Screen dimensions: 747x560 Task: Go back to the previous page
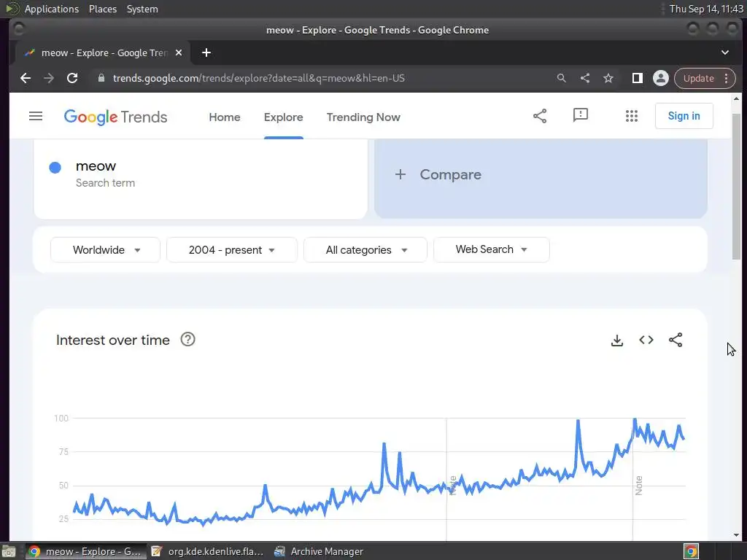26,78
